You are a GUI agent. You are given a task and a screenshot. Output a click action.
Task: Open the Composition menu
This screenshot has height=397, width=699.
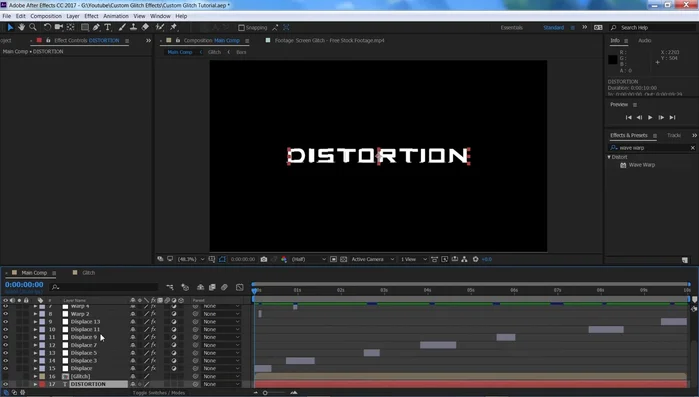click(x=46, y=16)
